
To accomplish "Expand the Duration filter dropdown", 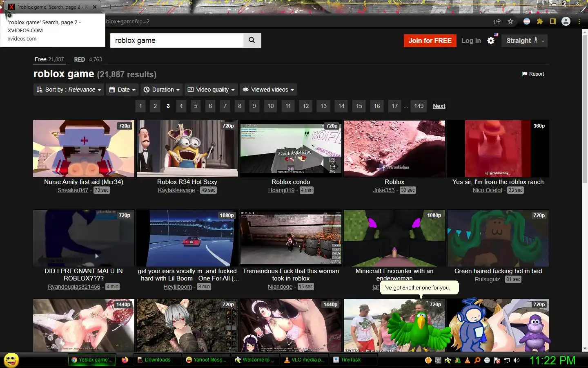I will coord(162,90).
